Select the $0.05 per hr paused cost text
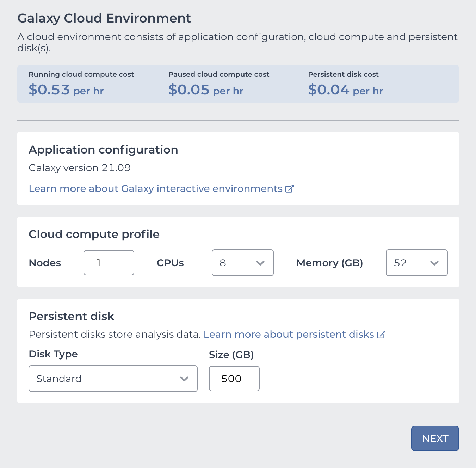 point(206,89)
